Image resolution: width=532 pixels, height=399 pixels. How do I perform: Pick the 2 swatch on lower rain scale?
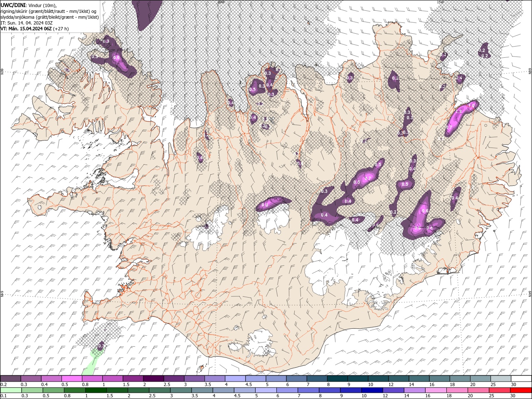138,390
